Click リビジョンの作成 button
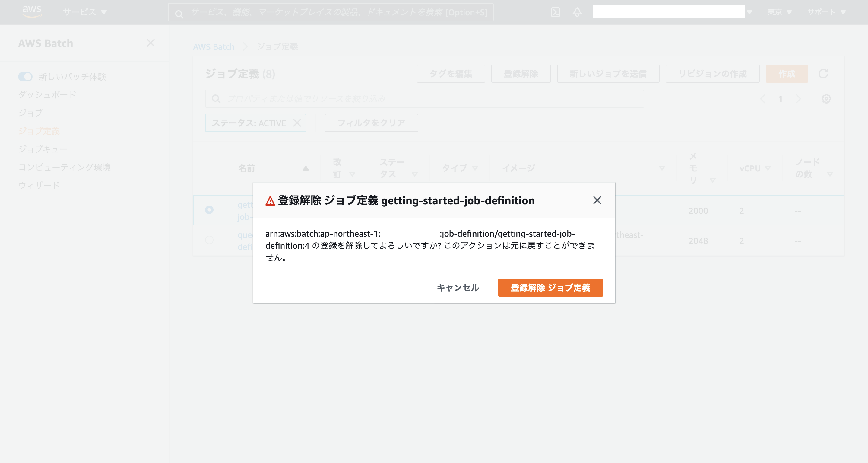 pyautogui.click(x=712, y=74)
